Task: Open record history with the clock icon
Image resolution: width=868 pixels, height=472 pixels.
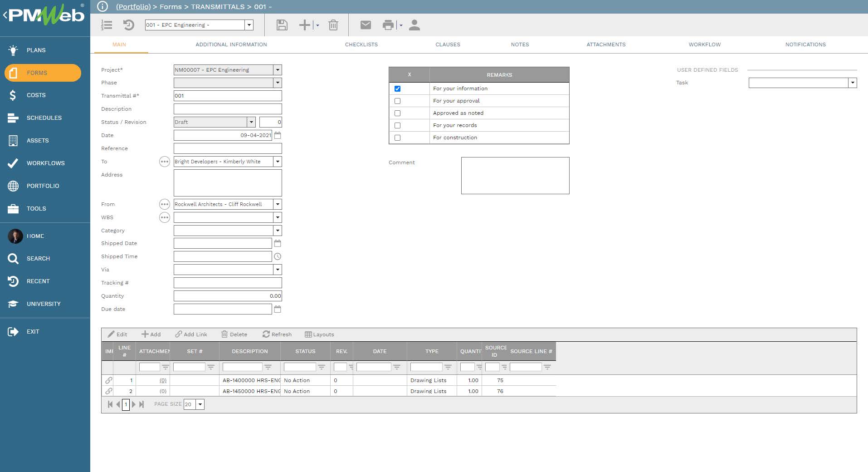Action: coord(129,25)
